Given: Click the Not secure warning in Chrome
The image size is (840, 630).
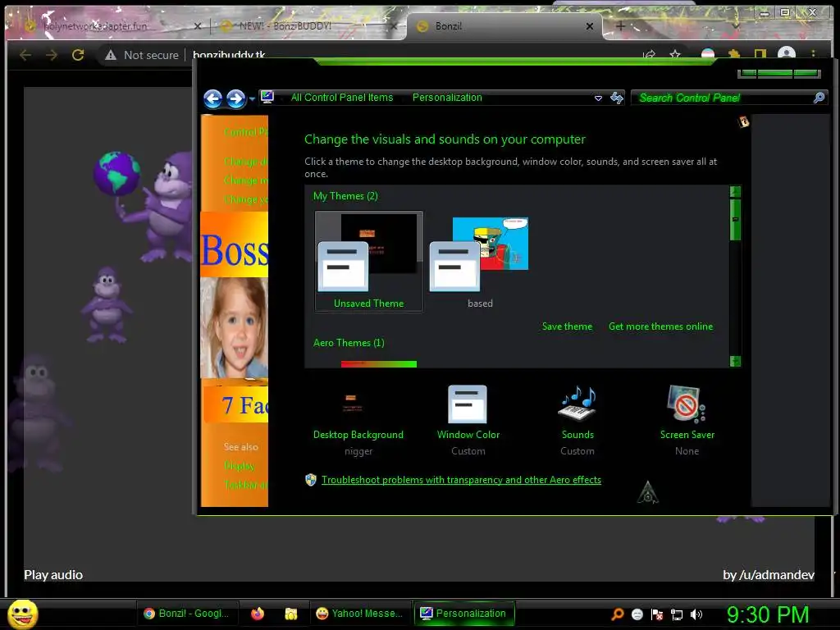Looking at the screenshot, I should (142, 55).
